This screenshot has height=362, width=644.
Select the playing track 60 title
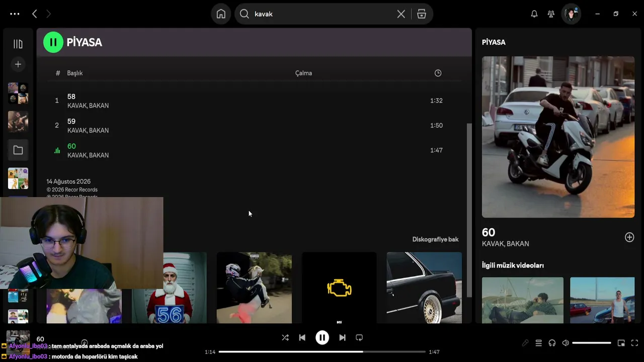tap(71, 146)
